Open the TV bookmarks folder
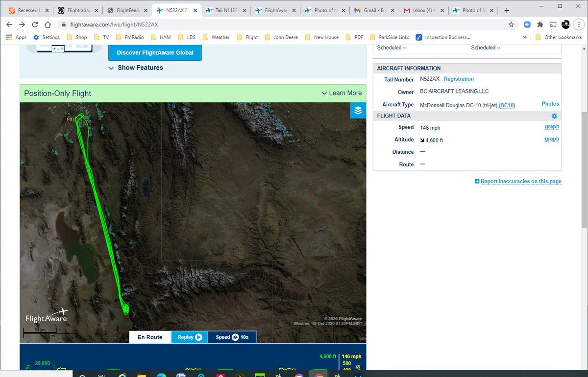 pyautogui.click(x=101, y=37)
